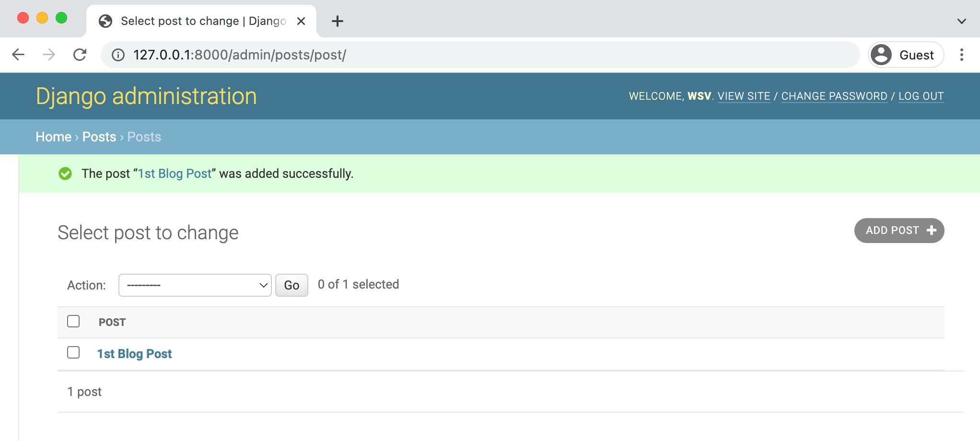
Task: Expand the tab search chevron
Action: (961, 21)
